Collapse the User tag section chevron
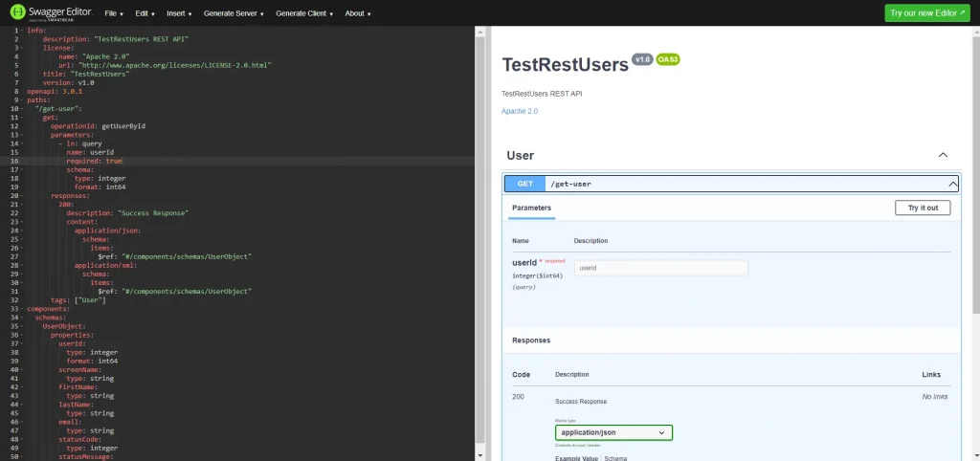Image resolution: width=980 pixels, height=461 pixels. (943, 155)
